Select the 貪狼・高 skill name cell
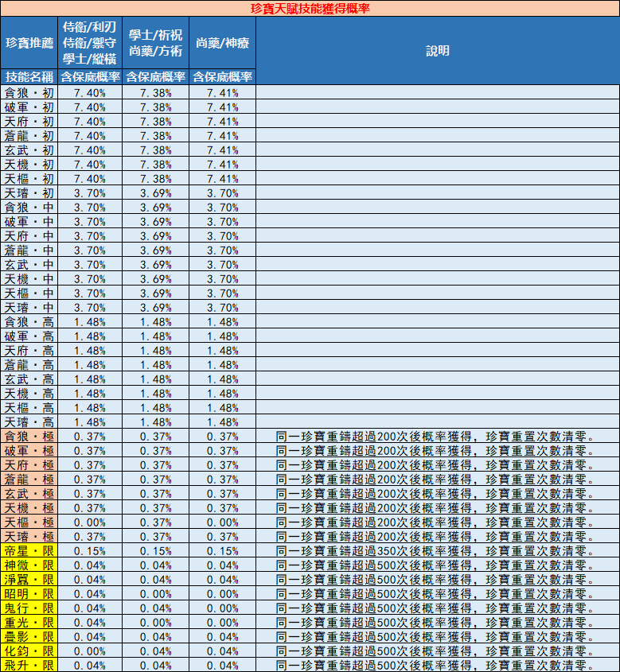 [x=29, y=322]
